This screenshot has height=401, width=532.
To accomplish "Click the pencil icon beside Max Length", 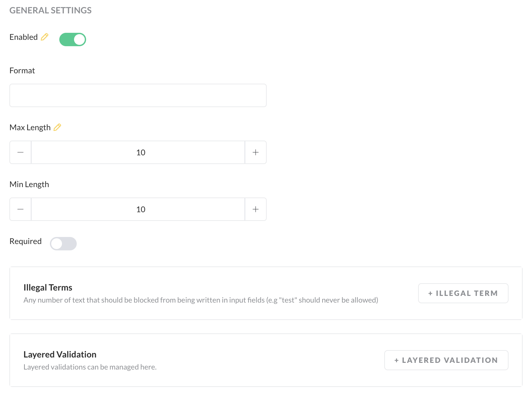I will point(57,127).
